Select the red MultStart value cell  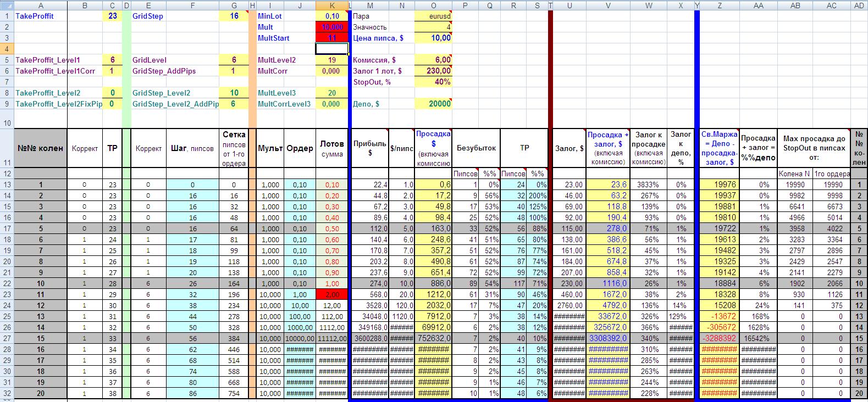332,38
